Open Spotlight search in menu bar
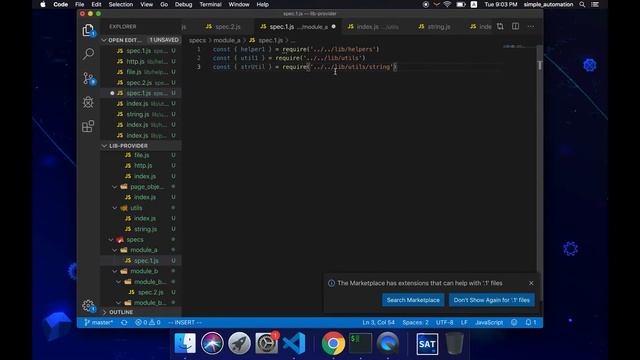Image resolution: width=640 pixels, height=360 pixels. click(582, 4)
